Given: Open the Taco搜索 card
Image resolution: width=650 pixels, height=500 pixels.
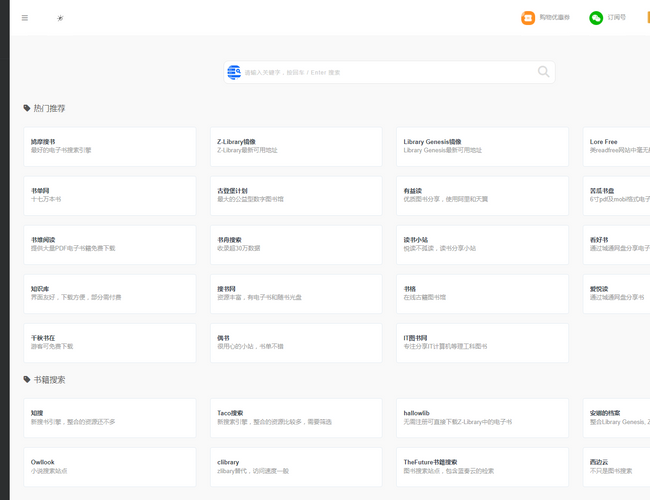Looking at the screenshot, I should point(296,418).
